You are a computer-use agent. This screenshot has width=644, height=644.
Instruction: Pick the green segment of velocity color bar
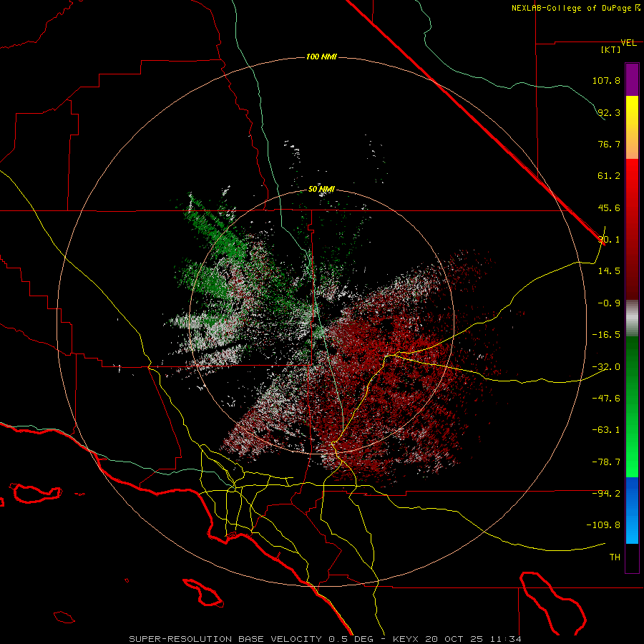tap(632, 406)
